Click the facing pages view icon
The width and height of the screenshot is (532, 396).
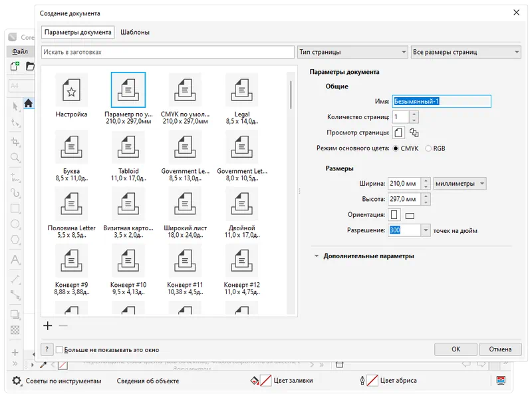pyautogui.click(x=414, y=132)
